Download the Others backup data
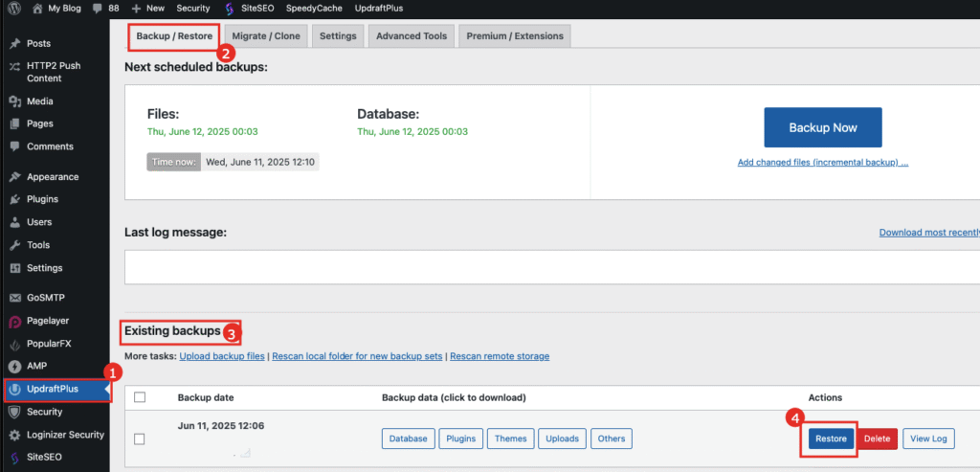980x472 pixels. [612, 438]
